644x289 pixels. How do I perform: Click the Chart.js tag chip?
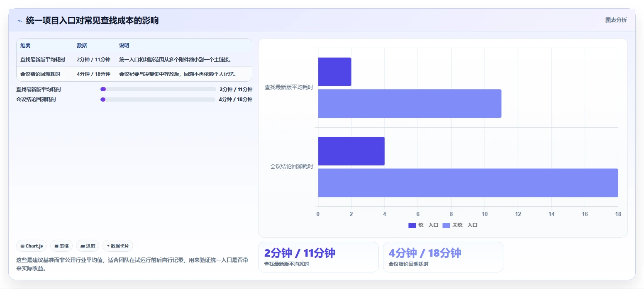(32, 246)
